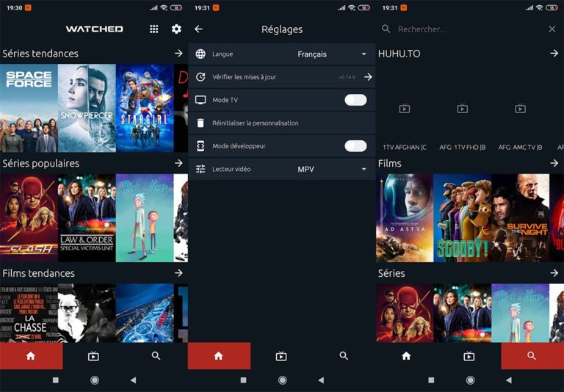Open the apps grid icon on home screen
The height and width of the screenshot is (392, 564).
(x=153, y=29)
